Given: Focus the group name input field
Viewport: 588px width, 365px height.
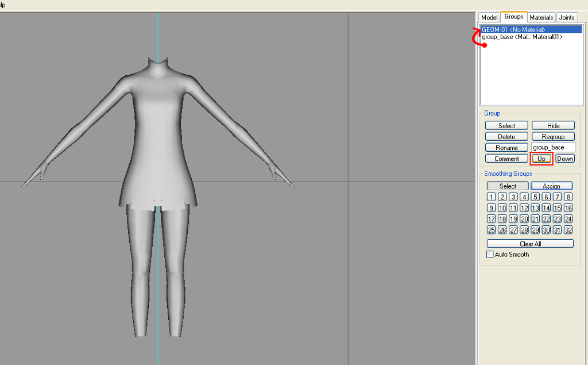Looking at the screenshot, I should tap(553, 147).
